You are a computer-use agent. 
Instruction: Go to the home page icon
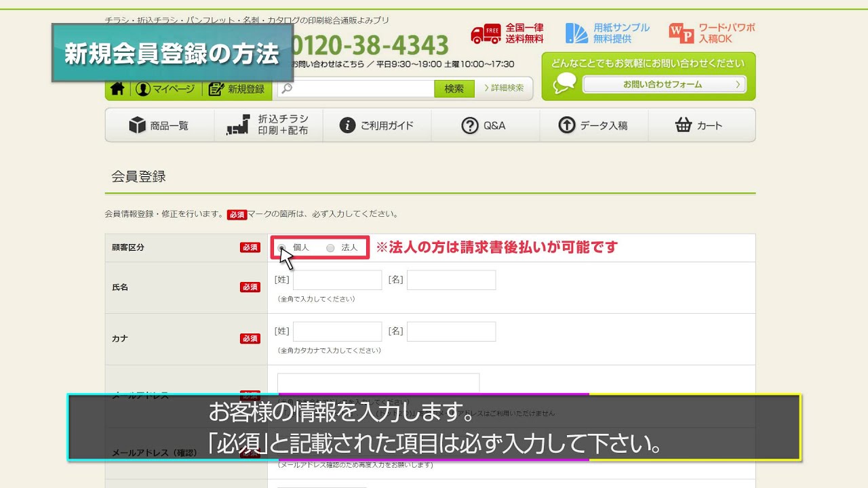[117, 89]
